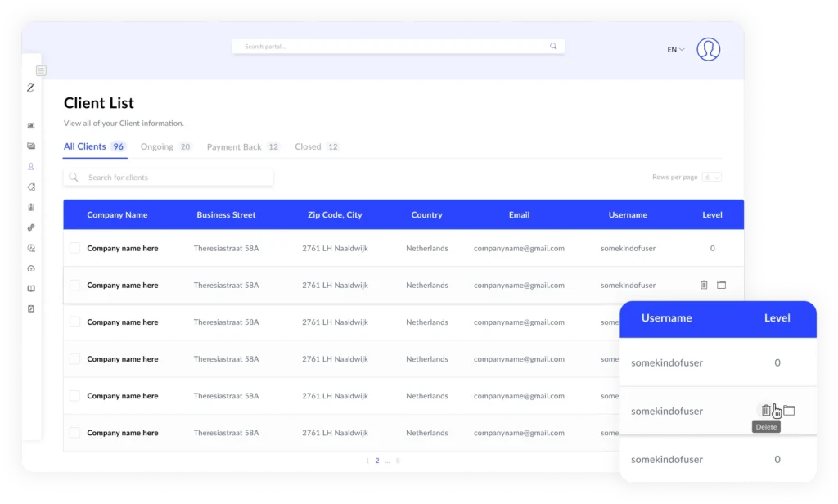Click the main table Level header
838x504 pixels.
pos(713,215)
